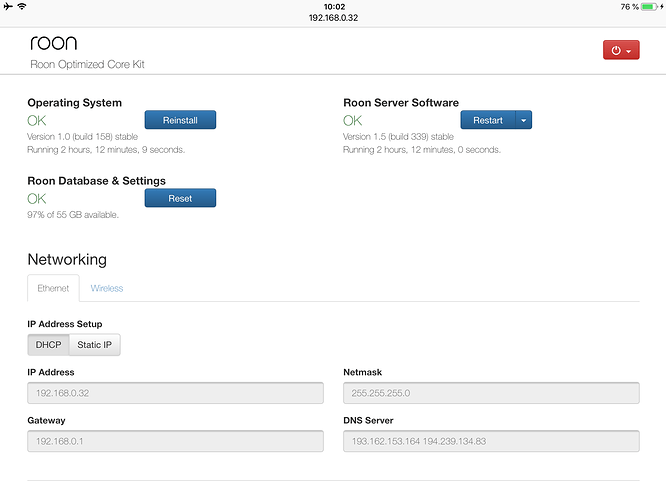Screen dimensions: 666x500
Task: Restart the Roon Server Software
Action: click(488, 120)
